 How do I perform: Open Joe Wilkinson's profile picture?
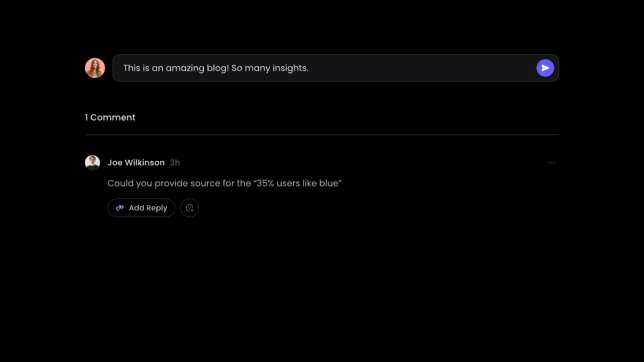pyautogui.click(x=93, y=163)
